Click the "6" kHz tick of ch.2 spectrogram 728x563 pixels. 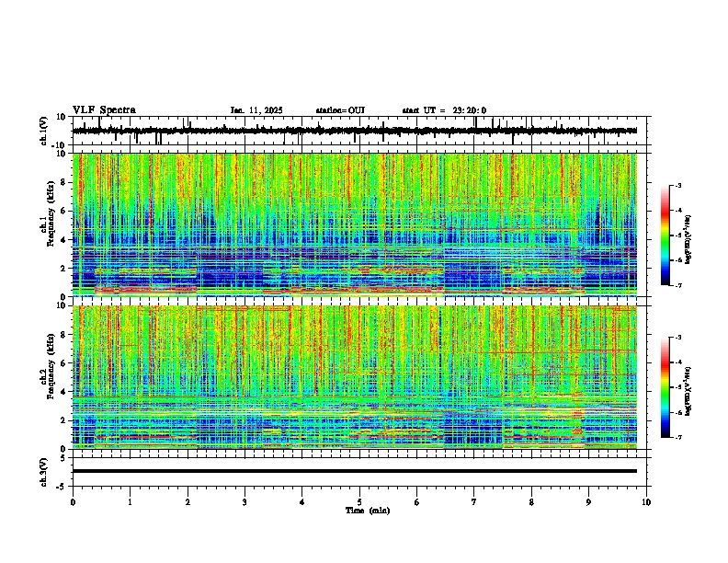click(63, 363)
